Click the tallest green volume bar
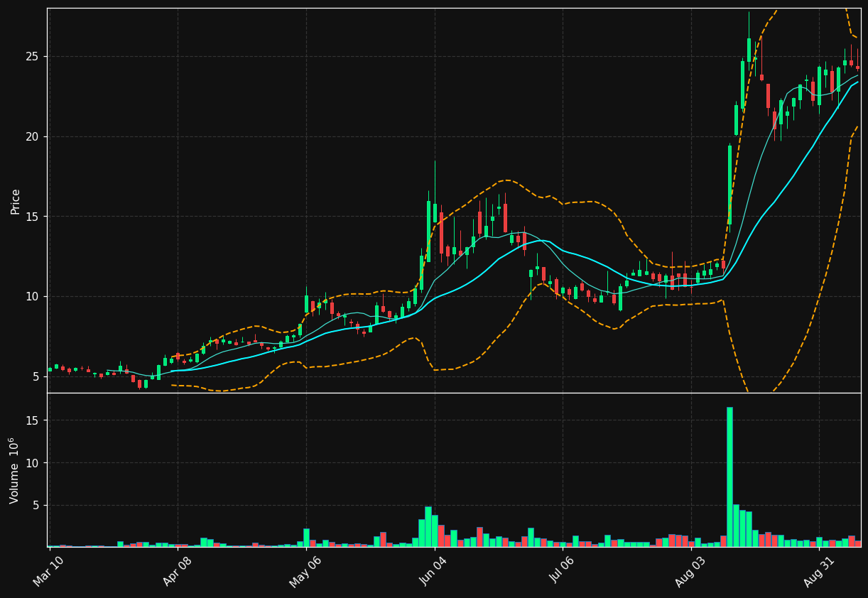 (x=729, y=477)
